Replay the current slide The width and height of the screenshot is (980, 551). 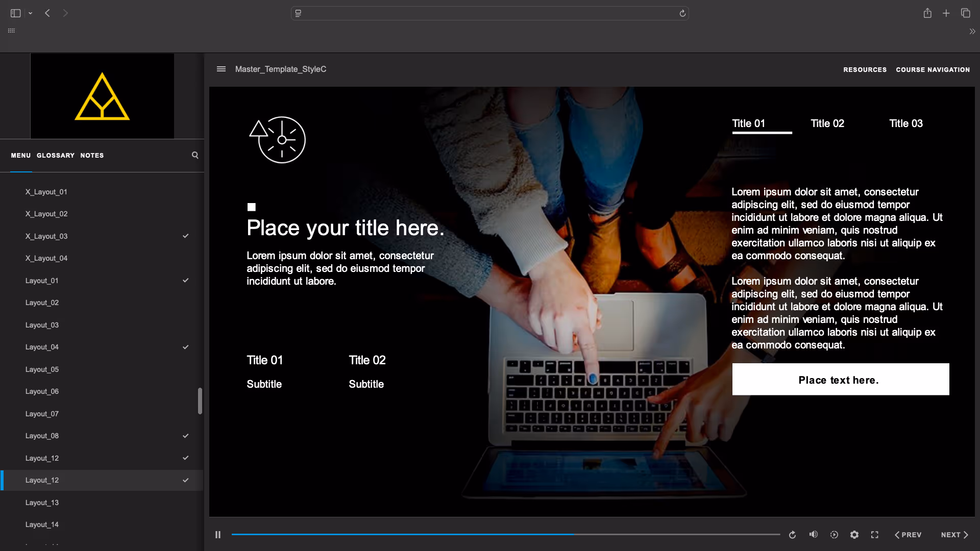tap(792, 535)
